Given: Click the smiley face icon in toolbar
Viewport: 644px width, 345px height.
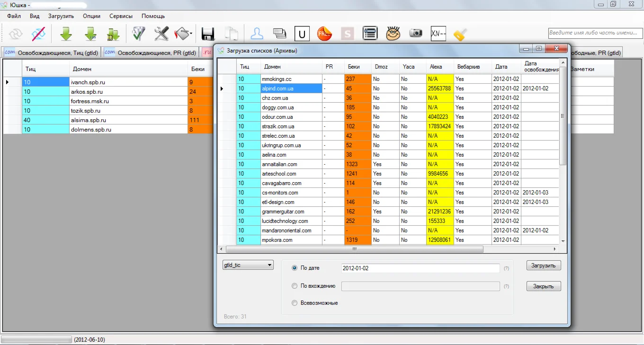Looking at the screenshot, I should point(393,34).
